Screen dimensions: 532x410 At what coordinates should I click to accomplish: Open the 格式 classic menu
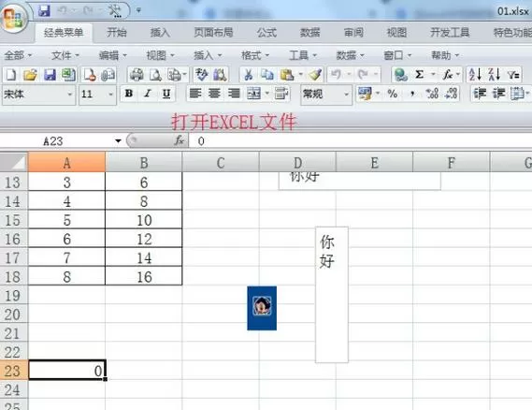tap(255, 55)
